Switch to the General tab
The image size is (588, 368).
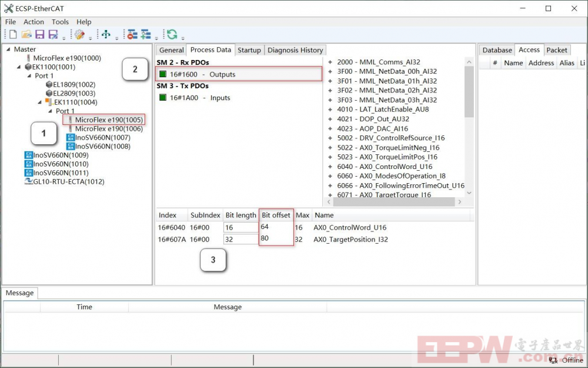pyautogui.click(x=171, y=50)
